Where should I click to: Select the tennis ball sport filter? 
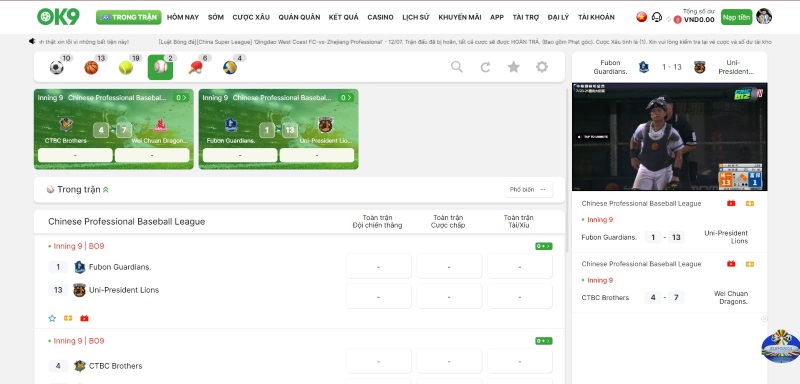126,67
